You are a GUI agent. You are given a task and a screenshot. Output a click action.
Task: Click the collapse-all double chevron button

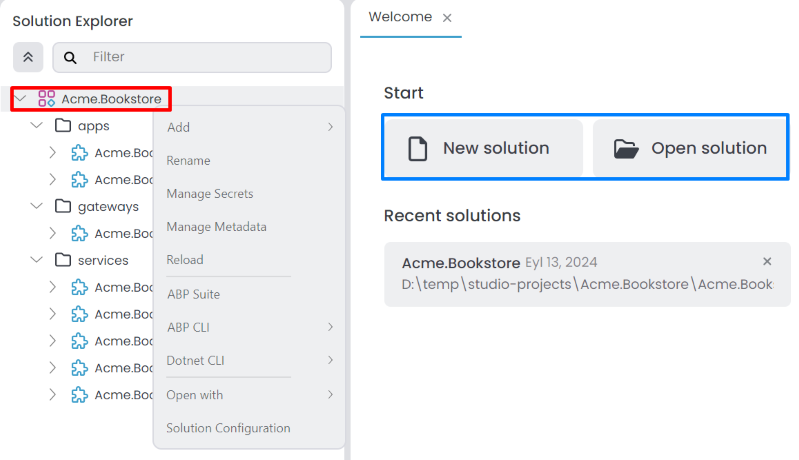tap(28, 57)
